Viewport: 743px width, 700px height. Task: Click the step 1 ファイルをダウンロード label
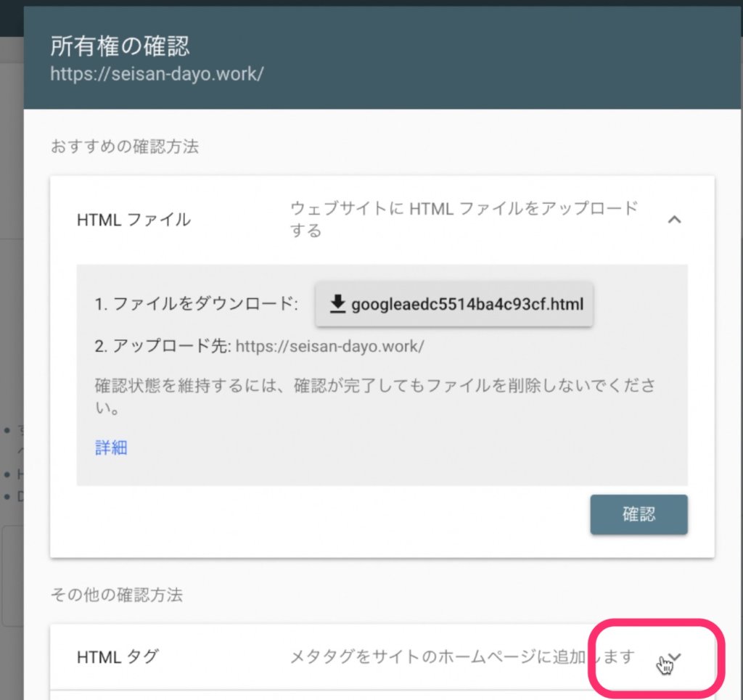[196, 305]
